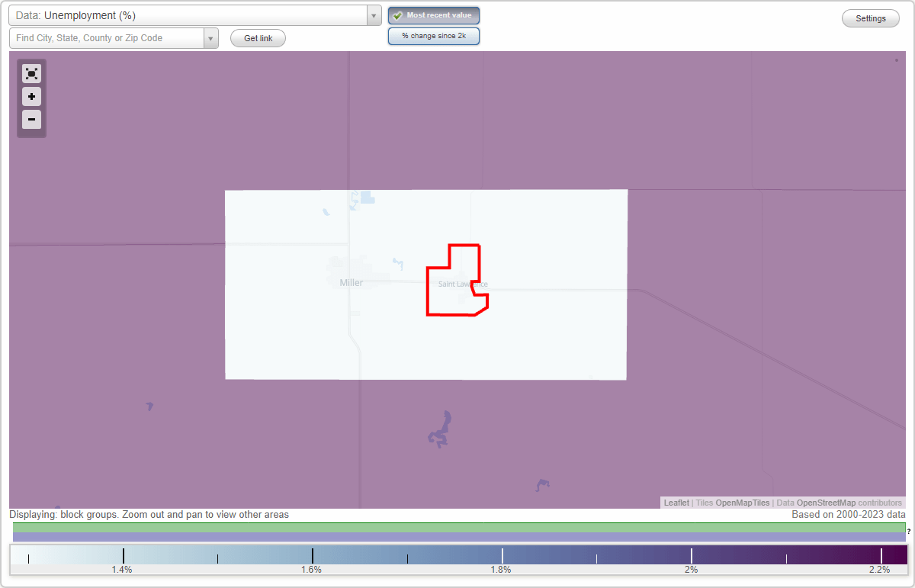The image size is (915, 588).
Task: Open the Settings panel
Action: pyautogui.click(x=870, y=18)
